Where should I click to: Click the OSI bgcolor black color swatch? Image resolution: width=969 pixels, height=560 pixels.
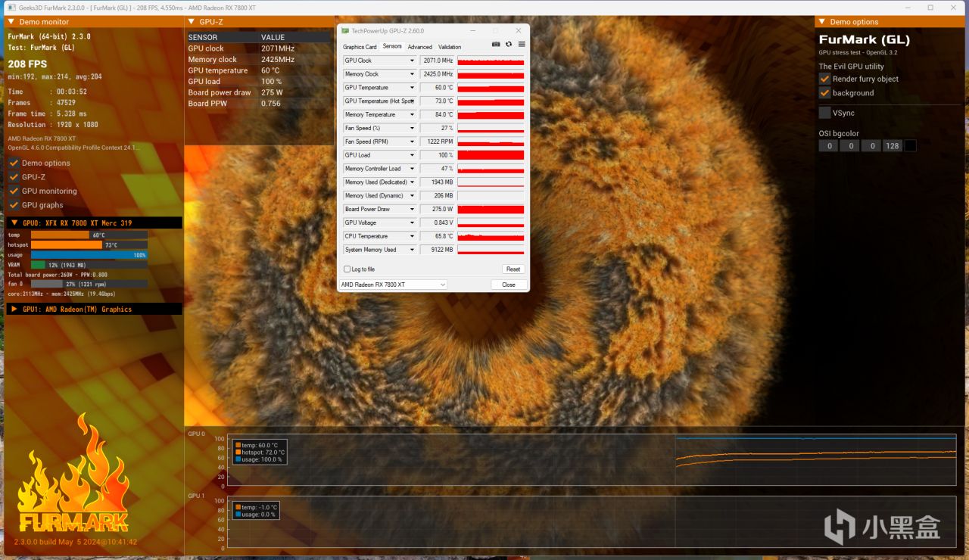pos(911,146)
